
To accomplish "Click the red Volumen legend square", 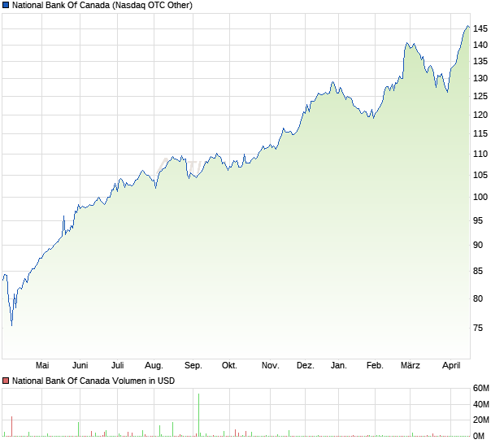I will [6, 381].
